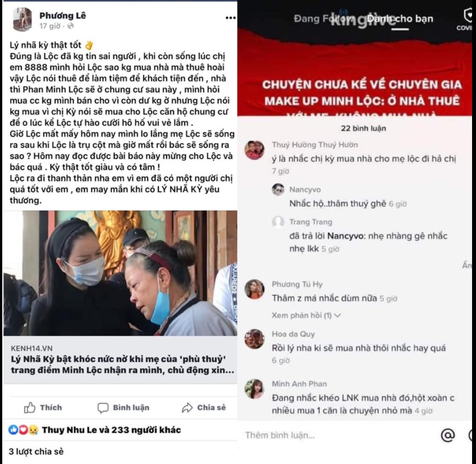This screenshot has width=476, height=464.
Task: Switch to Đang Follow tab
Action: [324, 19]
